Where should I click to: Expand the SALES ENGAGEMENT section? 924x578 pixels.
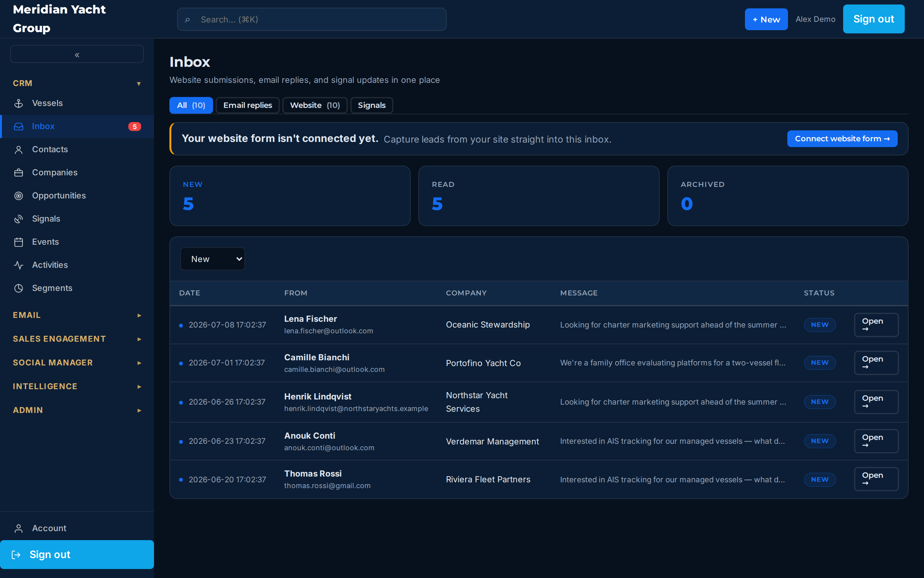pos(77,339)
